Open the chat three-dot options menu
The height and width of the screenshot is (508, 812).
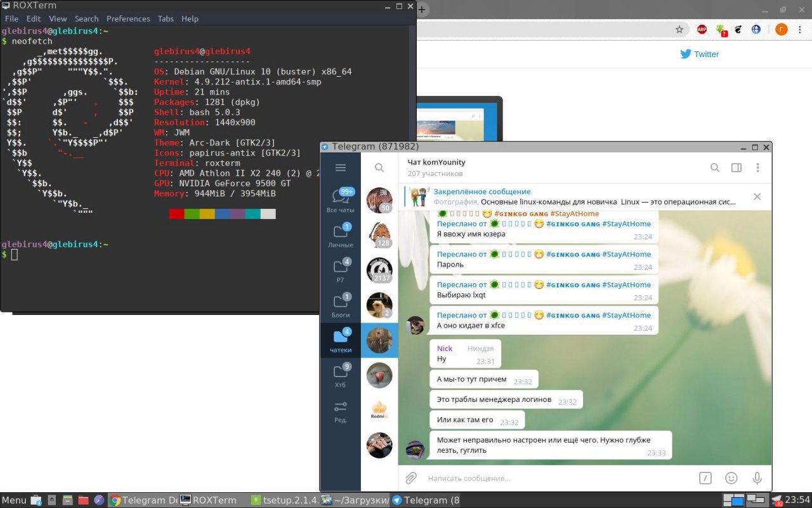757,168
